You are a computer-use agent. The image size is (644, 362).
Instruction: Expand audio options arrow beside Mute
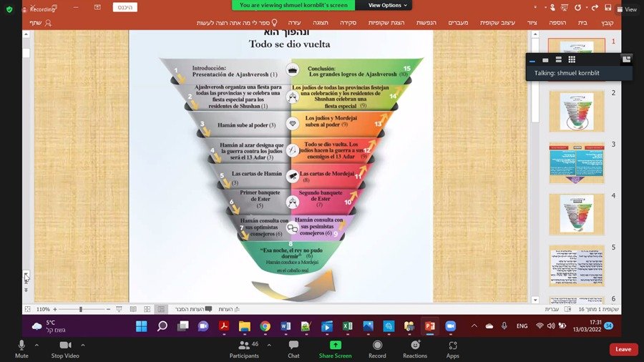click(x=39, y=344)
